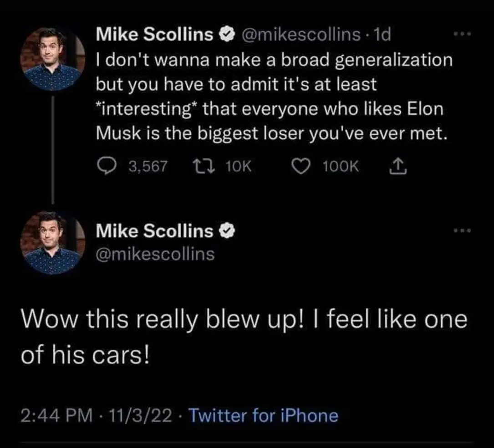Click the verified badge next to Mike Scollins
Image resolution: width=494 pixels, height=448 pixels.
tap(226, 33)
